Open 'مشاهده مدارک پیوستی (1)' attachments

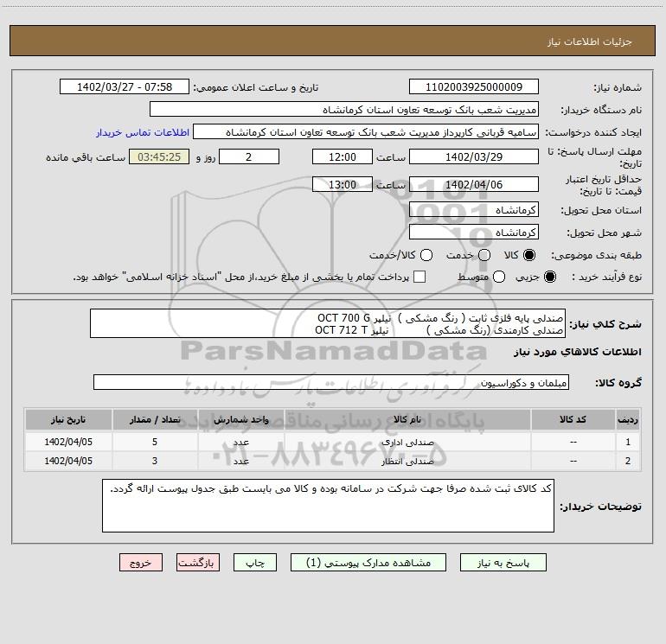[x=368, y=563]
